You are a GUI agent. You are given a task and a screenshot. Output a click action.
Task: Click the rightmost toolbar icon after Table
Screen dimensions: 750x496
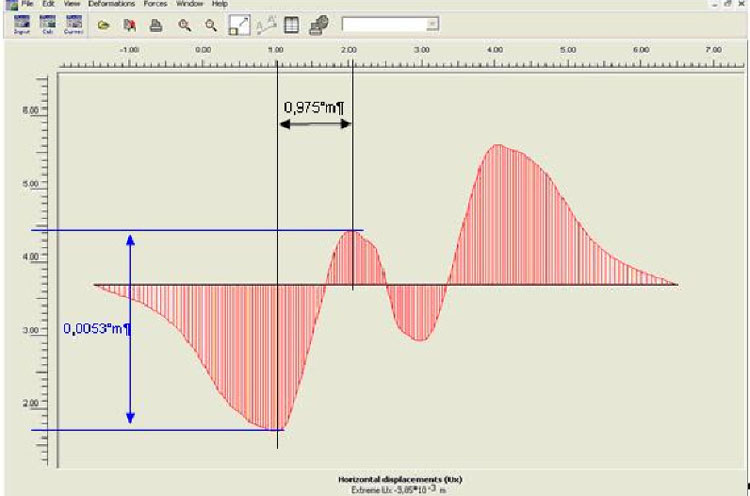tap(318, 23)
